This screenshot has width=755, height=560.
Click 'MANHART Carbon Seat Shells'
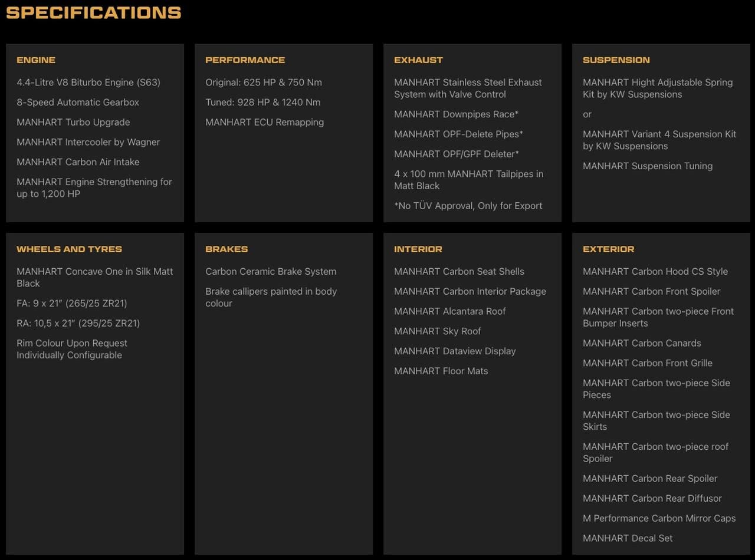pos(459,272)
